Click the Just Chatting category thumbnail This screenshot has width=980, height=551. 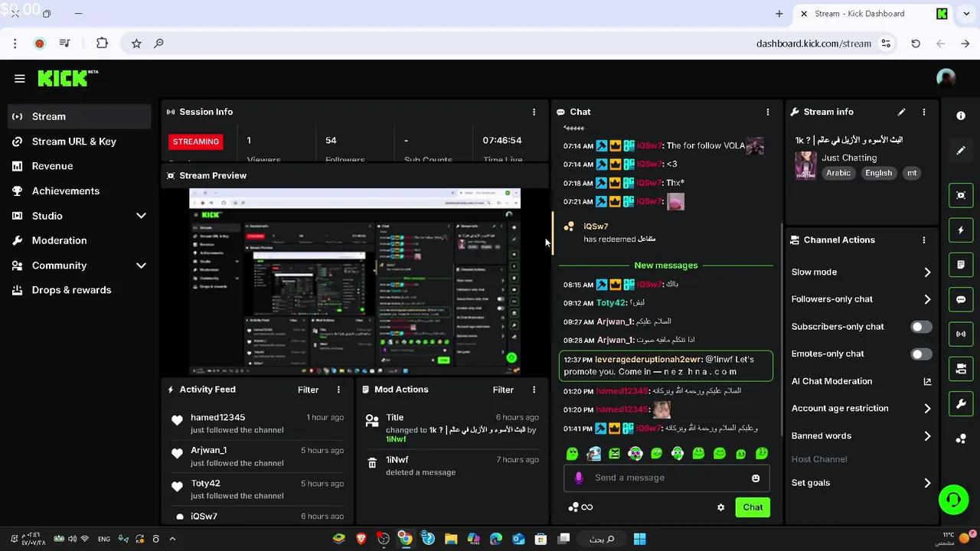[x=805, y=165]
